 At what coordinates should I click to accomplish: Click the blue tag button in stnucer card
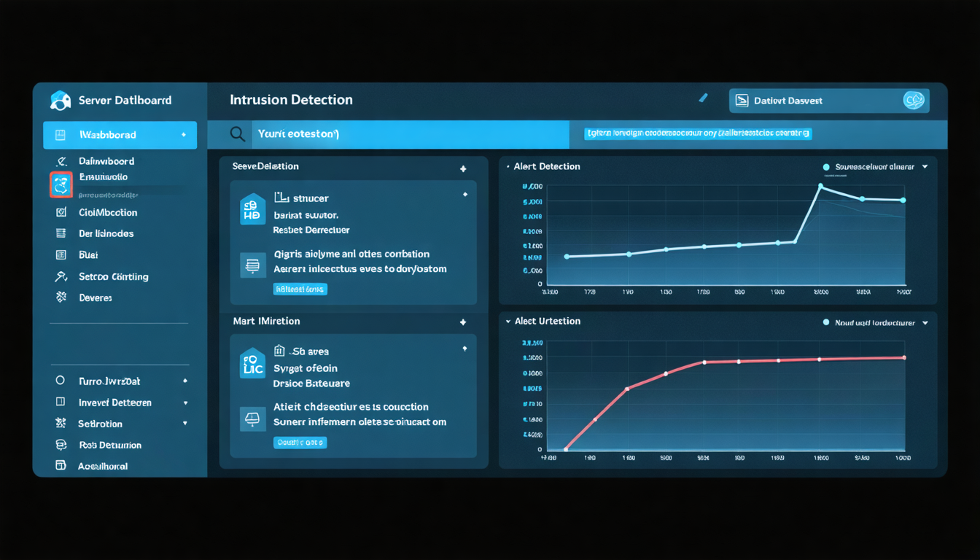click(300, 289)
